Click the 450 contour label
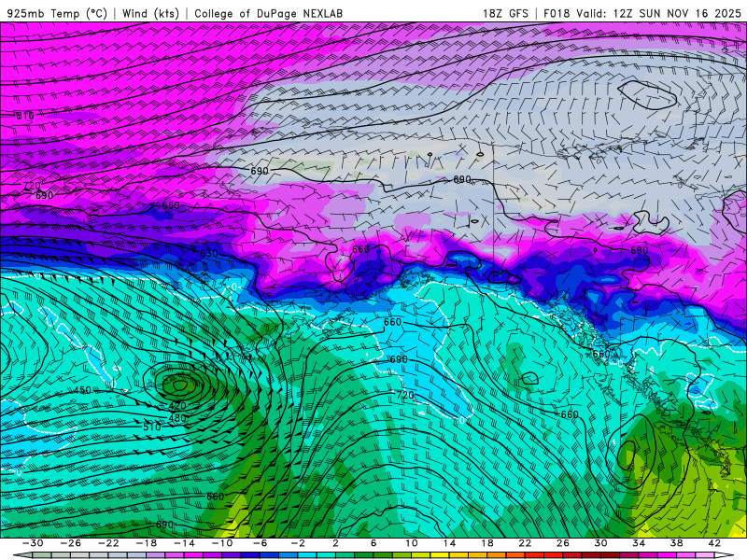 pos(82,390)
